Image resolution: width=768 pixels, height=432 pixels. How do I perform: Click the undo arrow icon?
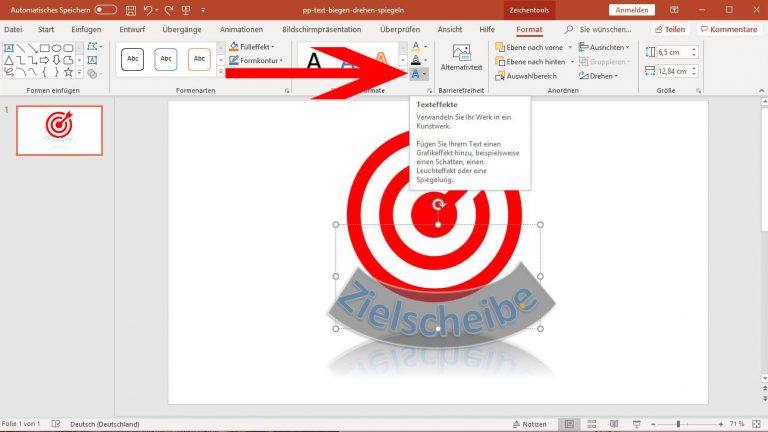[149, 10]
